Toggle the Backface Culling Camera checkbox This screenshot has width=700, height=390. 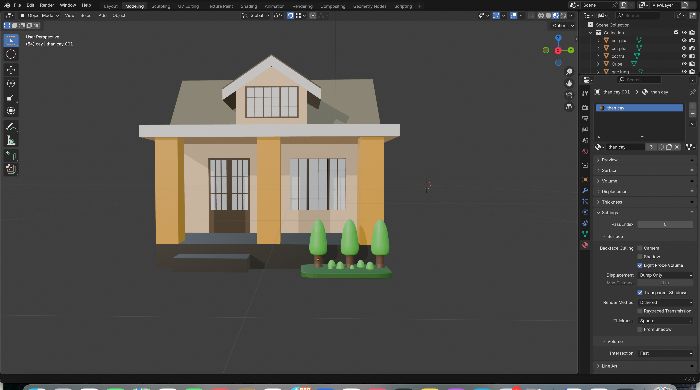(x=640, y=248)
